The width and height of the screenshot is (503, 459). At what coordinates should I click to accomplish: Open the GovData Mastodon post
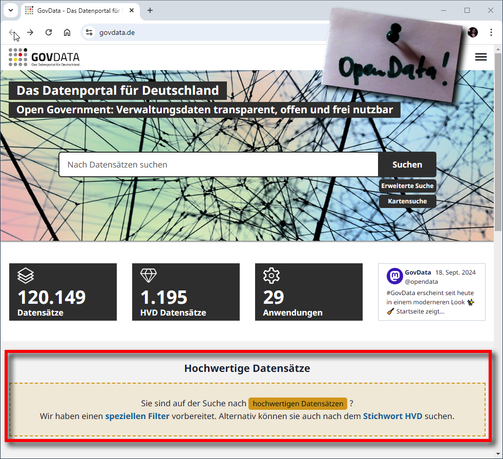pyautogui.click(x=432, y=292)
